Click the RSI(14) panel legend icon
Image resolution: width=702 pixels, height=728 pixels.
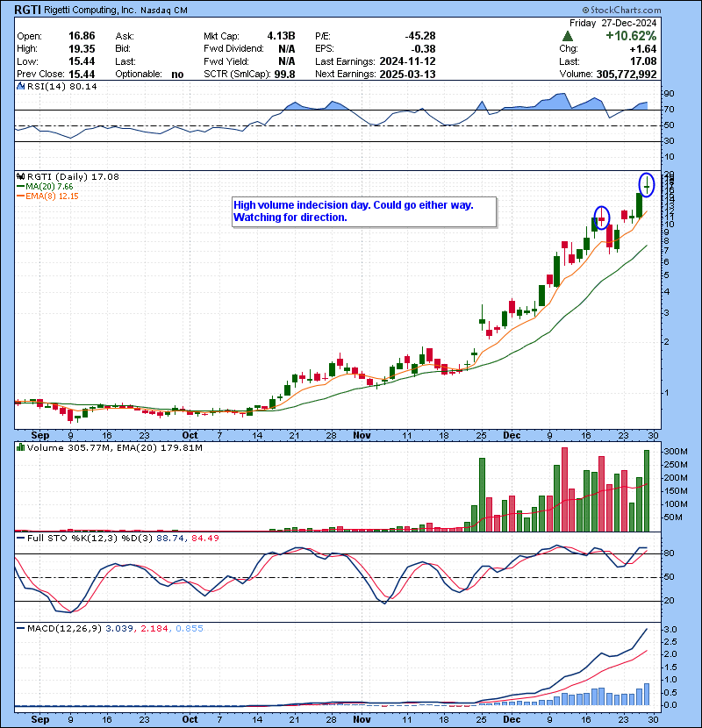(20, 86)
